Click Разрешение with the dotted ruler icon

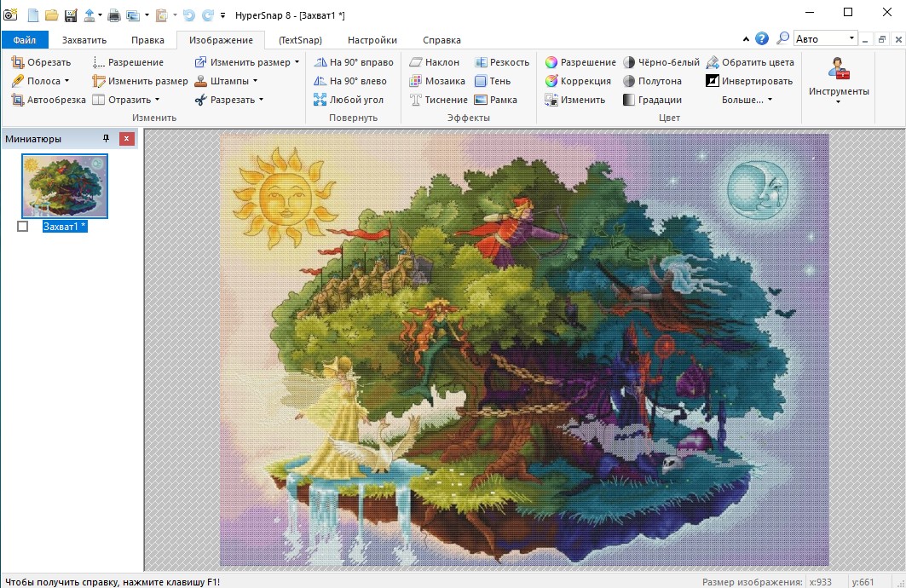pos(128,62)
